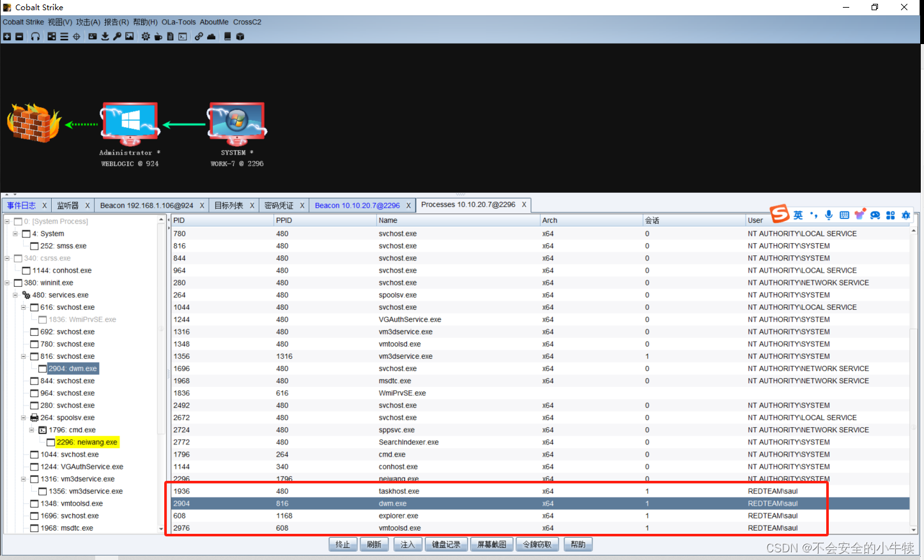Close the 监听器 tab
The width and height of the screenshot is (924, 560).
(x=88, y=206)
